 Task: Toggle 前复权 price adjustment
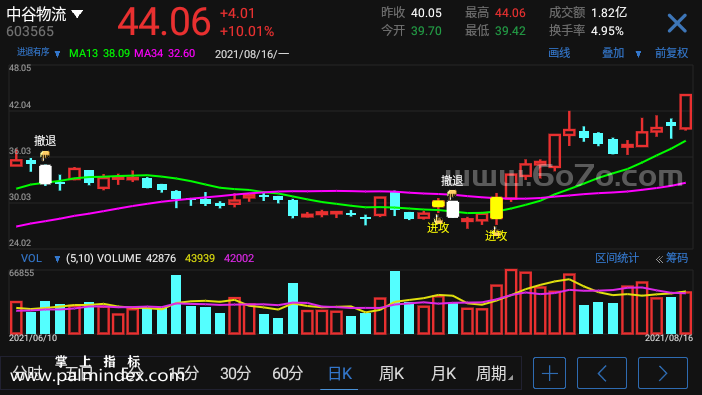point(671,53)
